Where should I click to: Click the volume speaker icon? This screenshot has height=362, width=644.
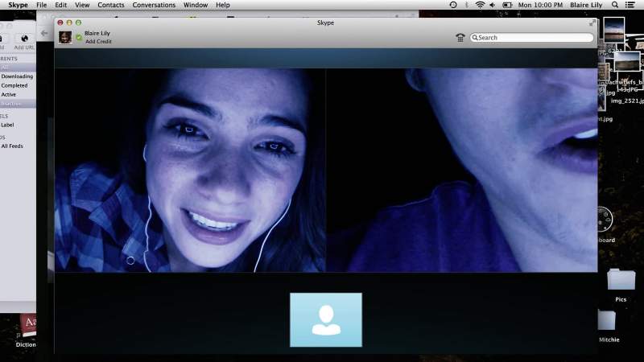click(x=493, y=5)
